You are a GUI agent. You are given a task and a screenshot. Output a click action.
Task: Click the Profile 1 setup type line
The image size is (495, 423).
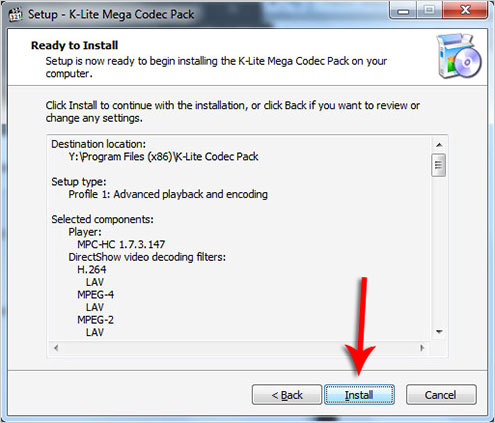[x=168, y=194]
